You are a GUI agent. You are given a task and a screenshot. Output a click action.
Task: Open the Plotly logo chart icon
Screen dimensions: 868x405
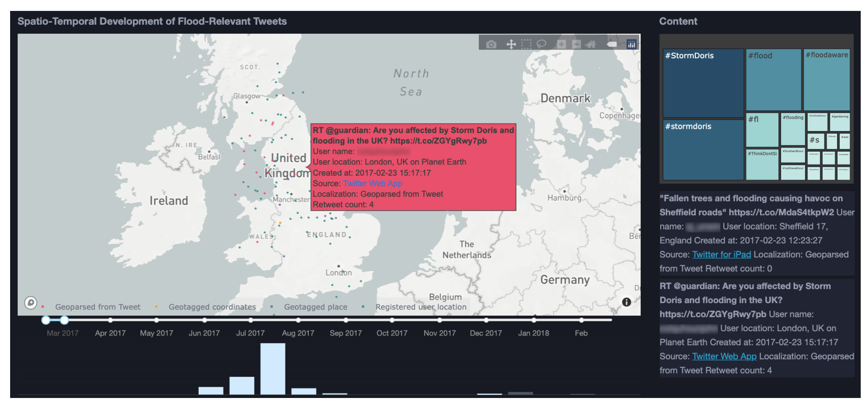click(631, 44)
